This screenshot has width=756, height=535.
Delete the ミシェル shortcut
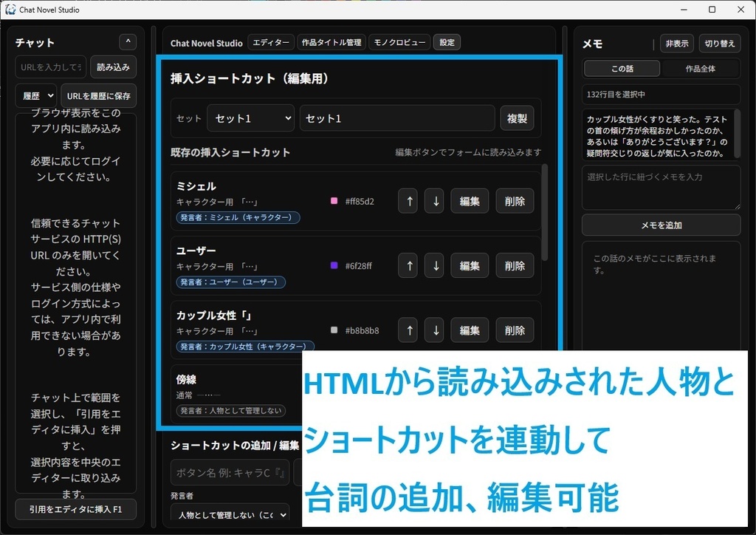[515, 201]
